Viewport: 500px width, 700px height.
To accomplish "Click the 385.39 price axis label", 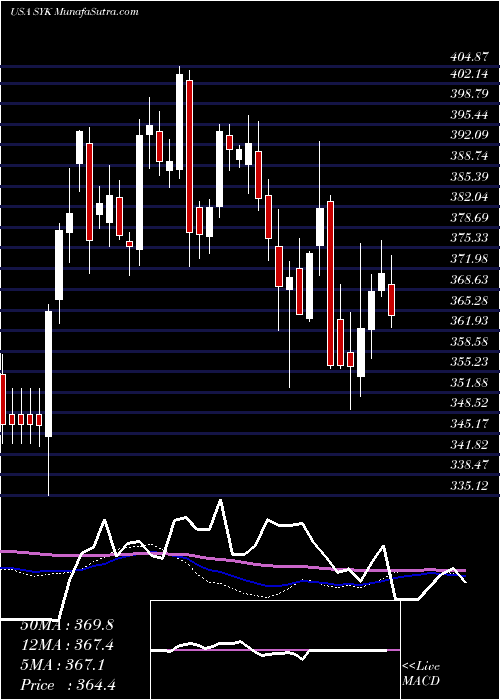I will (469, 176).
